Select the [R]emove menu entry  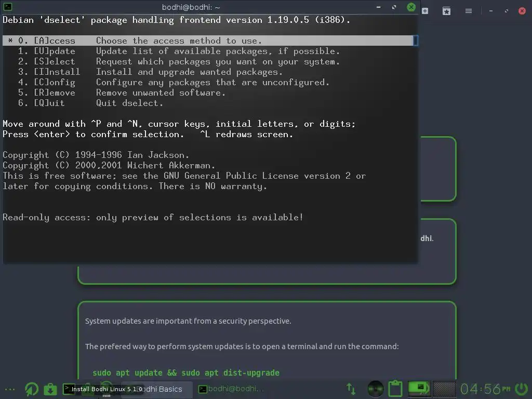pos(122,92)
